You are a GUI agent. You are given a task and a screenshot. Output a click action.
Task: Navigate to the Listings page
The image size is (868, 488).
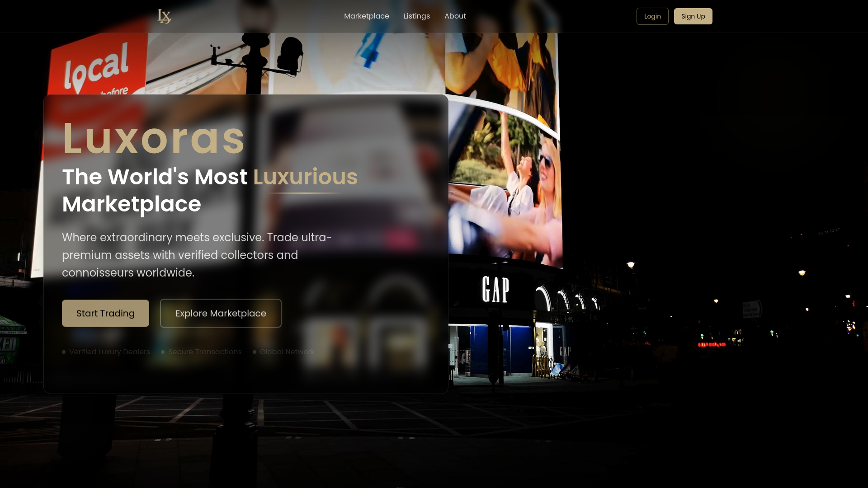(x=416, y=16)
